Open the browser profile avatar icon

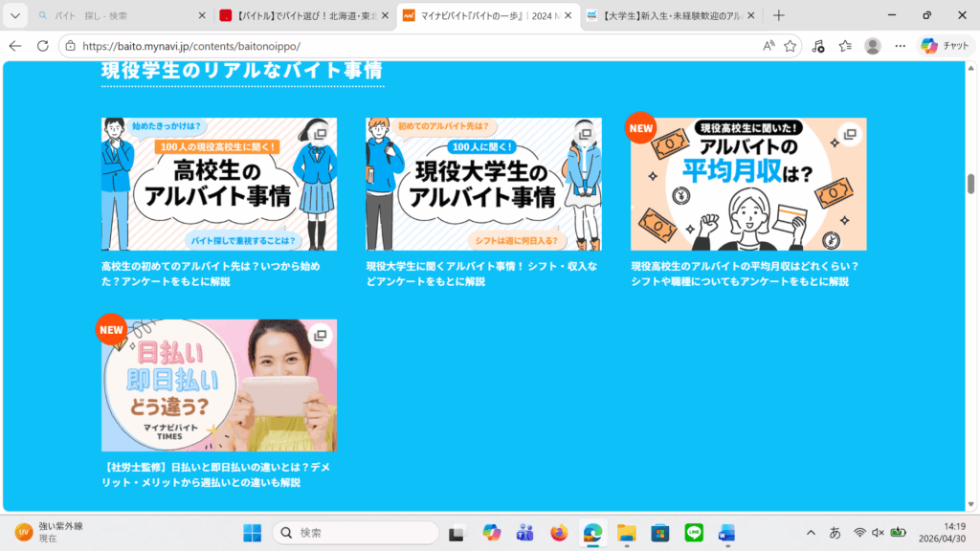point(872,46)
